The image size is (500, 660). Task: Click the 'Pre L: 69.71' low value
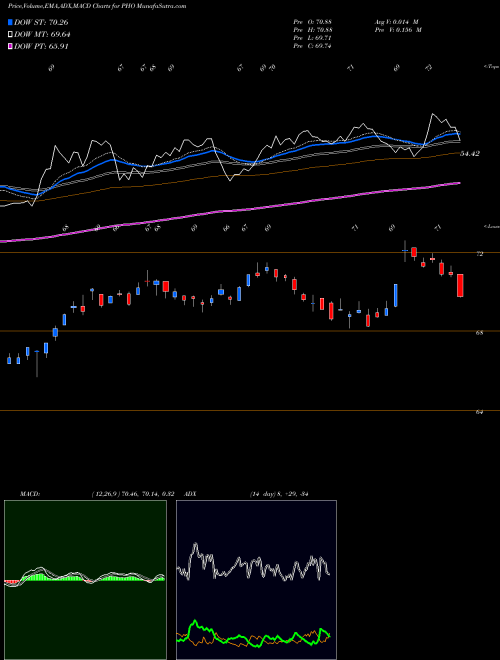click(312, 38)
